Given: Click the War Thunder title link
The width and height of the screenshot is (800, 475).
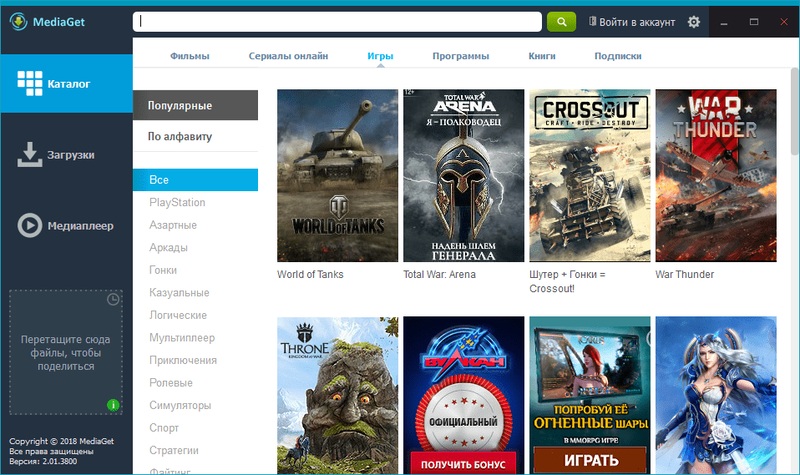Looking at the screenshot, I should pyautogui.click(x=684, y=274).
